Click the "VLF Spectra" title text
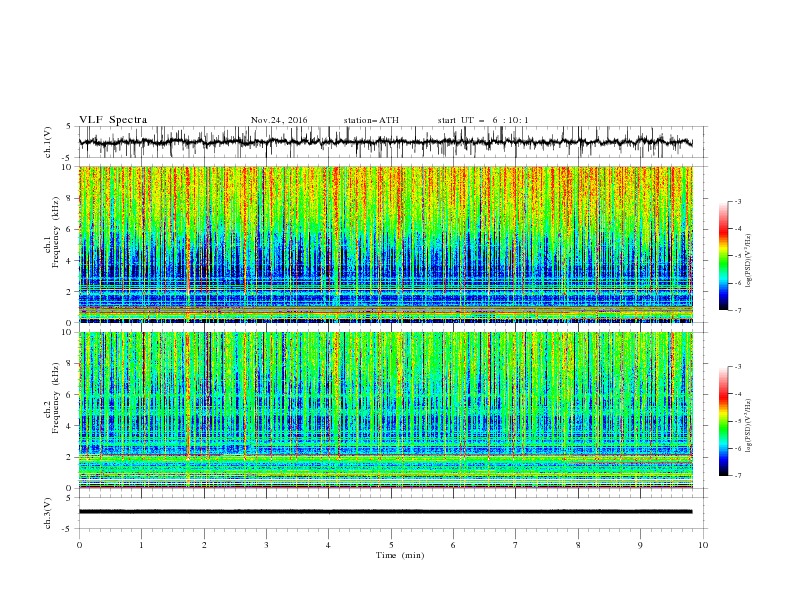This screenshot has height=612, width=792. pos(113,120)
